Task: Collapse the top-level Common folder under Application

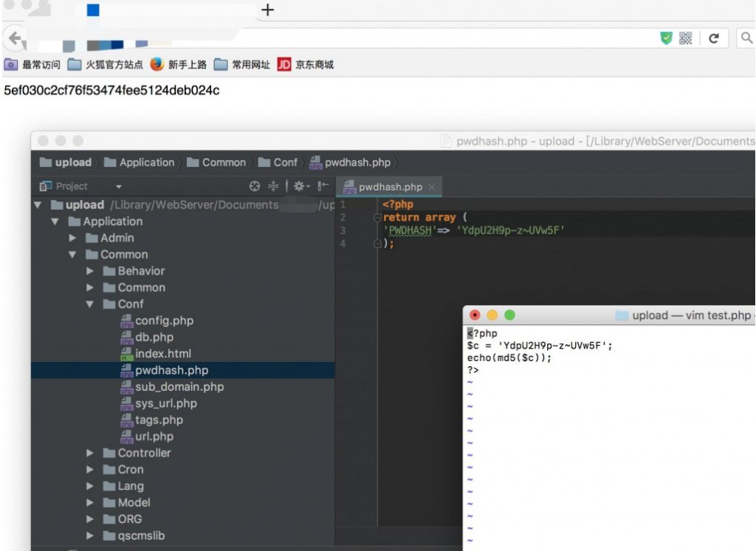Action: tap(72, 254)
